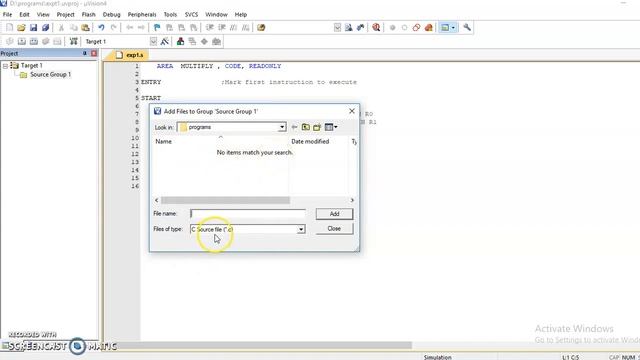Close the Add Files dialog with X
Screen dimensions: 640x360
point(352,111)
